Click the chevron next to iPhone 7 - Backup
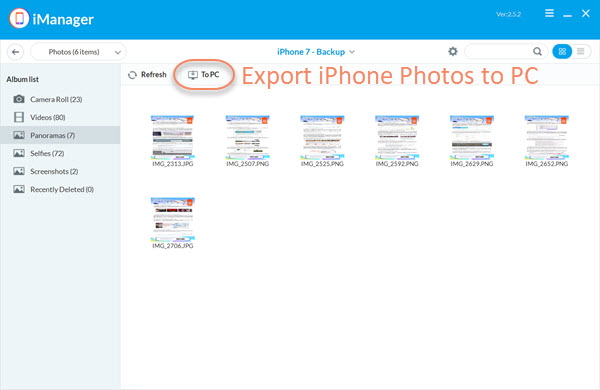This screenshot has height=390, width=600. [x=352, y=52]
